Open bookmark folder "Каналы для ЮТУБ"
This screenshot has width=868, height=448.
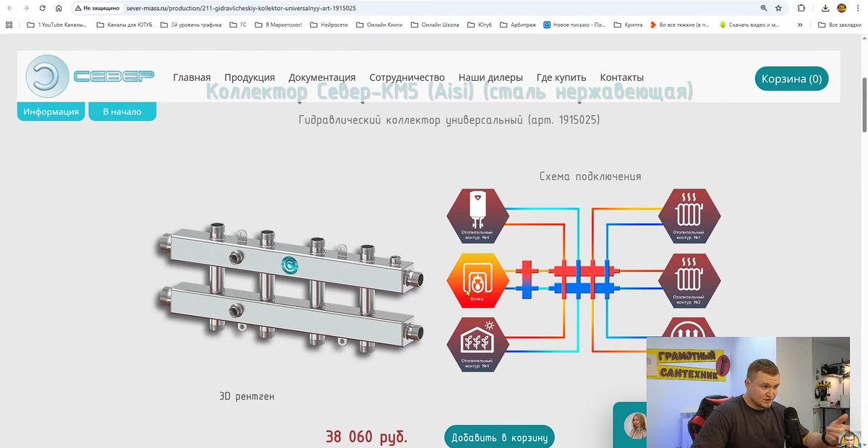tap(125, 25)
